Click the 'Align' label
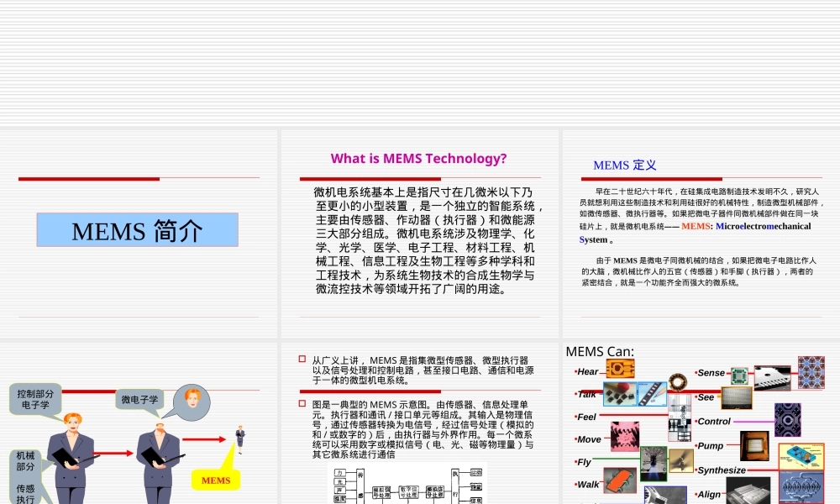The height and width of the screenshot is (504, 840). [x=708, y=495]
